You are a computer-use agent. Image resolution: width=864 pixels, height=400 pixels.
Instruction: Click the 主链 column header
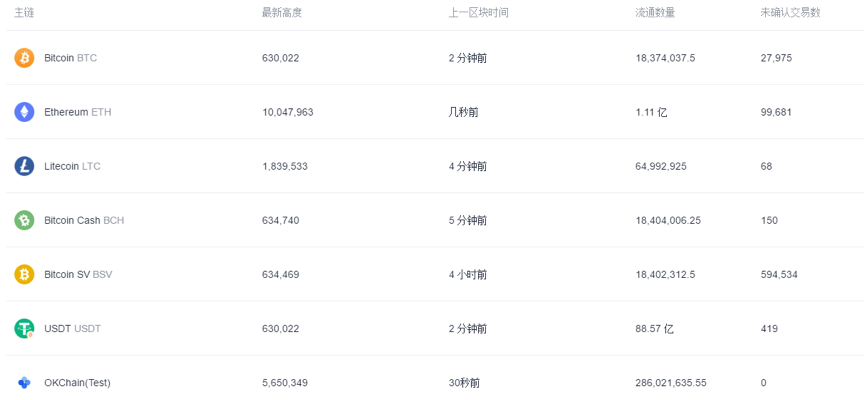point(24,12)
